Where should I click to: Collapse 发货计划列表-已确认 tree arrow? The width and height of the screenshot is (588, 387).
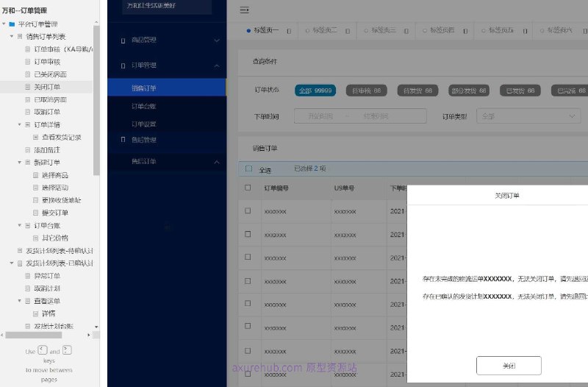tap(12, 263)
